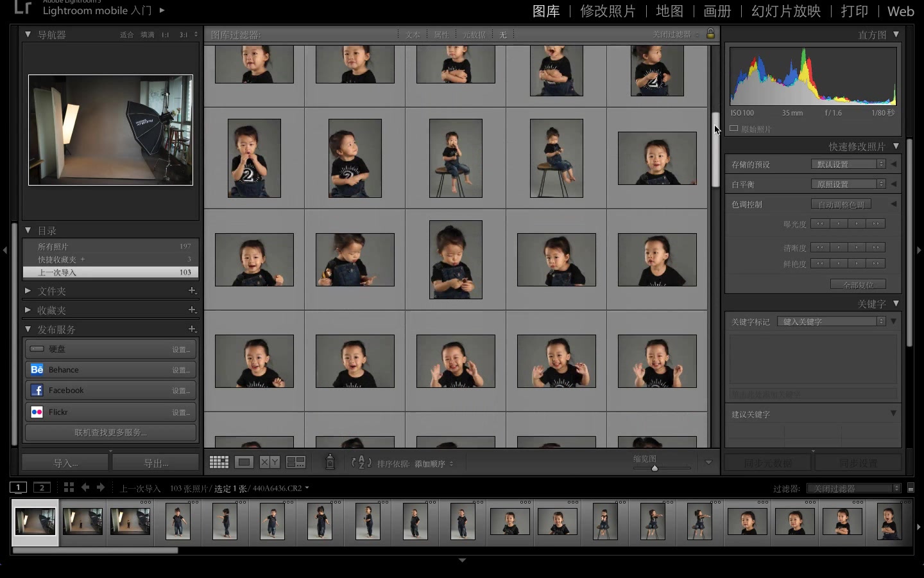Collapse the 直方图 panel
The height and width of the screenshot is (578, 924).
(896, 34)
